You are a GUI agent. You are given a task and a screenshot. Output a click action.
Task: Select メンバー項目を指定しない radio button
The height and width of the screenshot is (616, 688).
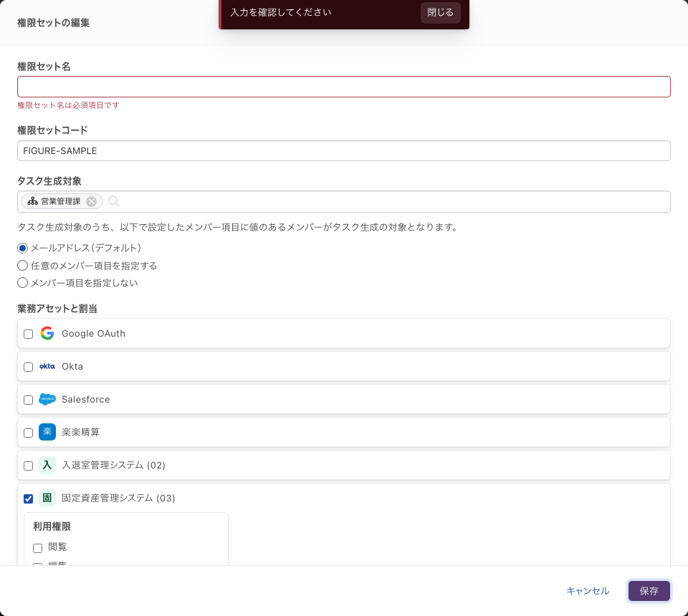click(22, 283)
